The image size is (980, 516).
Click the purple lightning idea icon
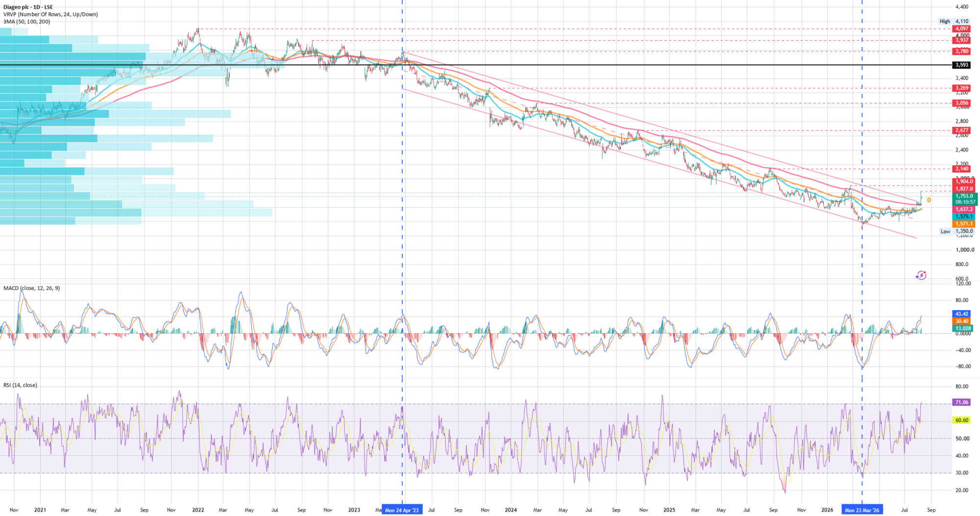tap(921, 275)
